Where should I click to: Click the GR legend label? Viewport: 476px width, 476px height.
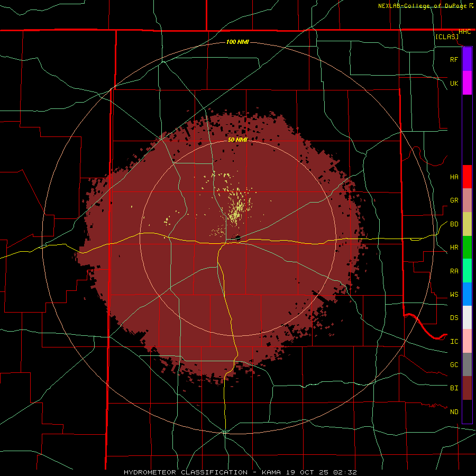(454, 200)
